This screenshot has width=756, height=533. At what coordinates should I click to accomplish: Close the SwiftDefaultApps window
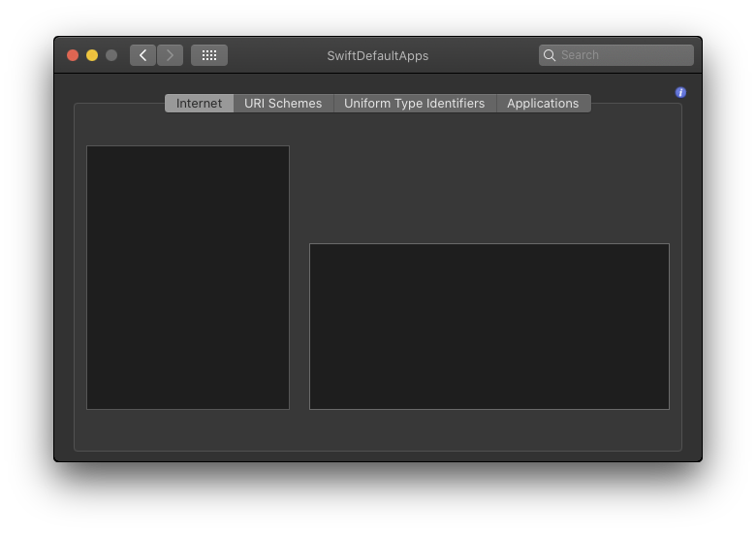73,55
